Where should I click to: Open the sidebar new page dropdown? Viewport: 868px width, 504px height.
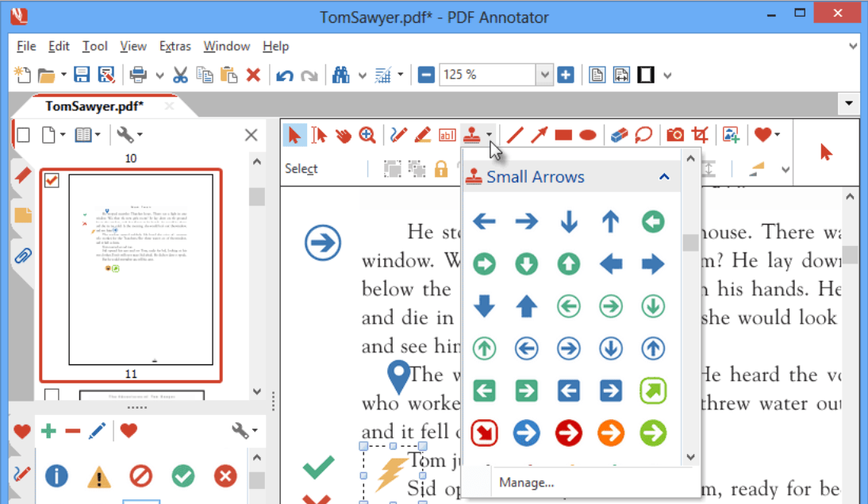pyautogui.click(x=63, y=135)
